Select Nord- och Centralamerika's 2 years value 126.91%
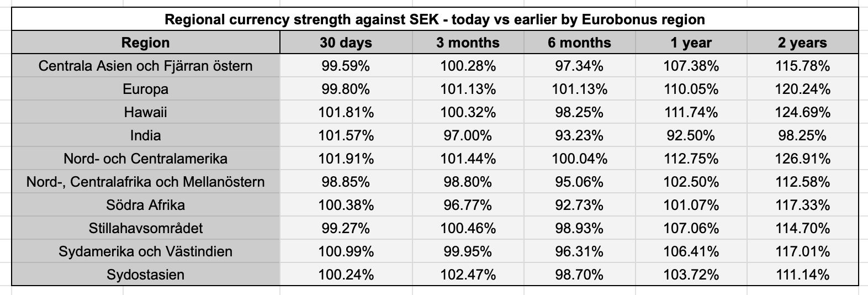This screenshot has width=868, height=295. click(802, 159)
